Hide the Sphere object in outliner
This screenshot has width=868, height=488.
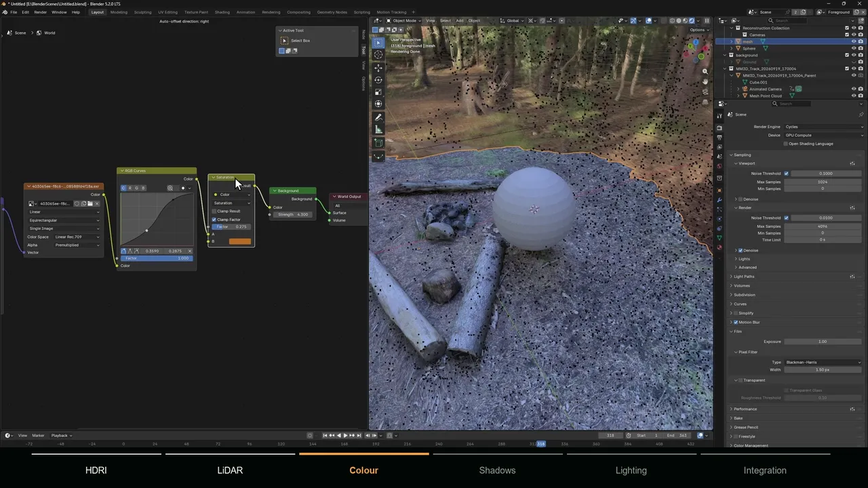[x=853, y=48]
